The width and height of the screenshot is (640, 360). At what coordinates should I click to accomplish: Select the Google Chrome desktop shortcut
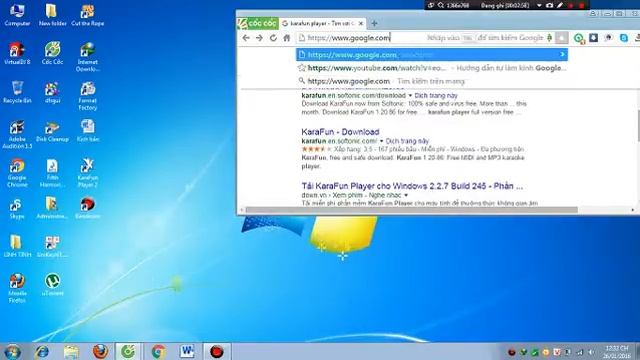(17, 173)
